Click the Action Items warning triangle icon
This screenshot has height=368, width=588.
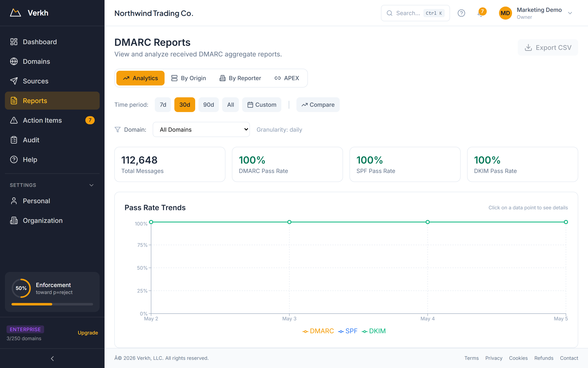[14, 120]
